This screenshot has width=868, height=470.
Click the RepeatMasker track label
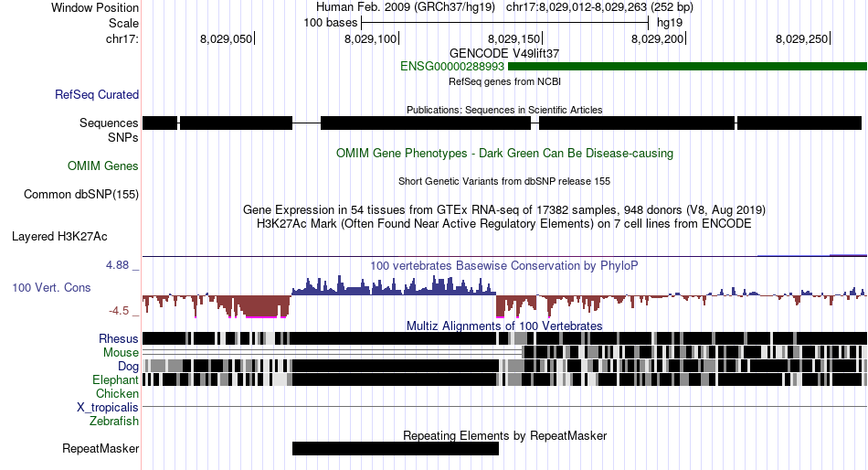tap(101, 448)
